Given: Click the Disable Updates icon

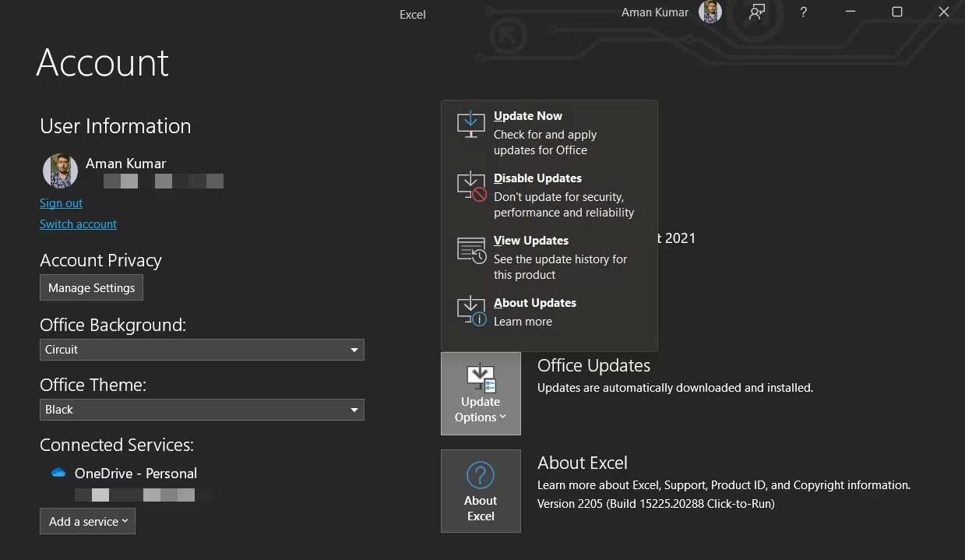Looking at the screenshot, I should point(470,185).
